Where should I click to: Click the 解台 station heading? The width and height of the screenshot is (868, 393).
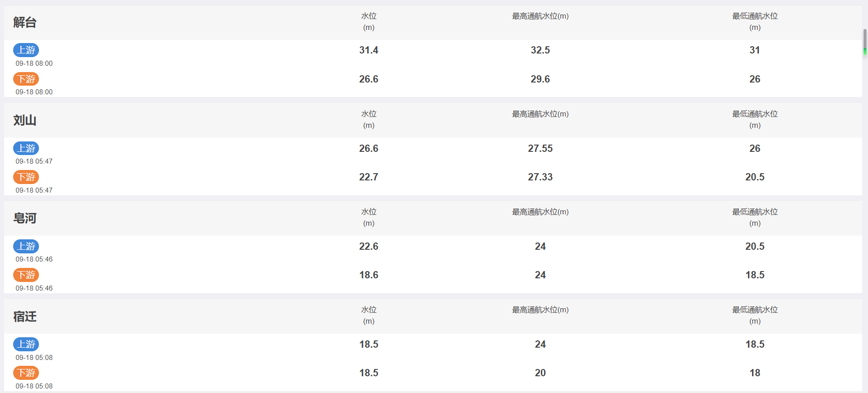[x=25, y=22]
